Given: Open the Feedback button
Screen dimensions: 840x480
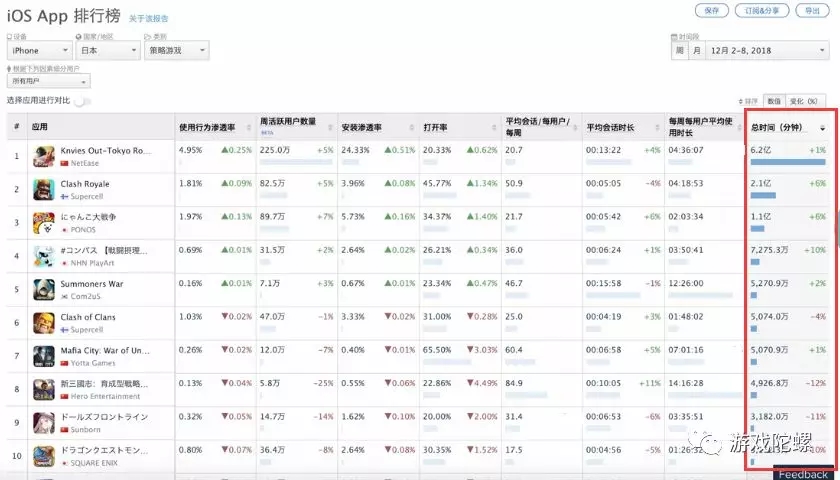Looking at the screenshot, I should pos(802,474).
